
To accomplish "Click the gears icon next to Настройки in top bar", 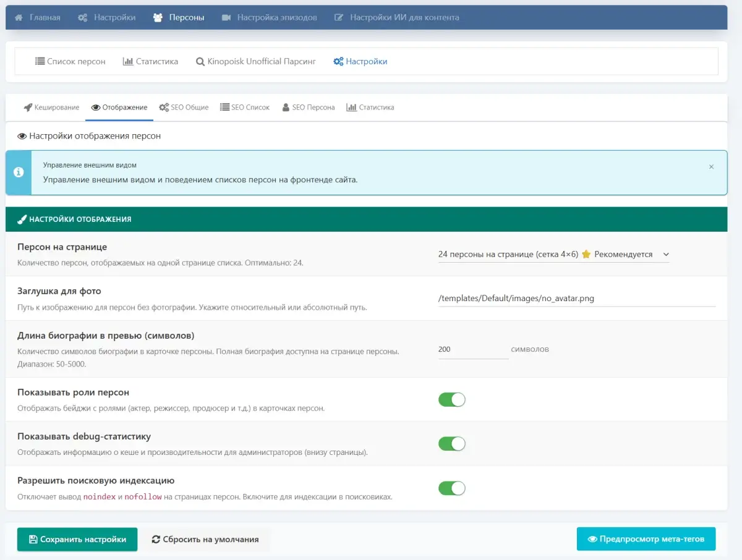I will [x=83, y=17].
